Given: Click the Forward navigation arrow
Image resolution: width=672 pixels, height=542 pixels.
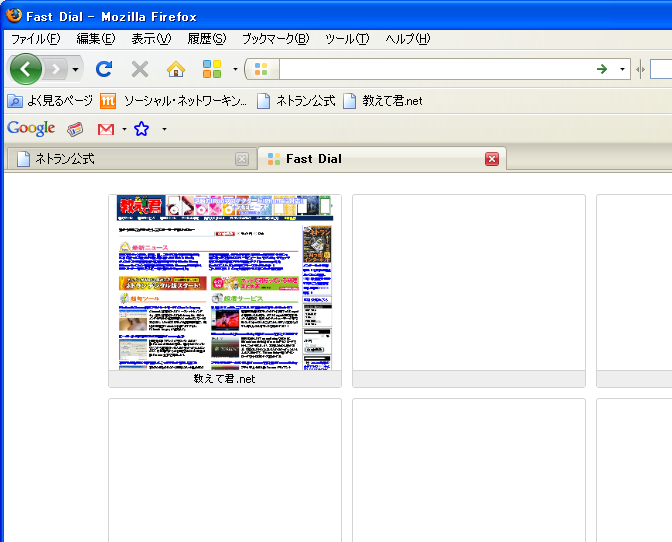Looking at the screenshot, I should (x=56, y=69).
